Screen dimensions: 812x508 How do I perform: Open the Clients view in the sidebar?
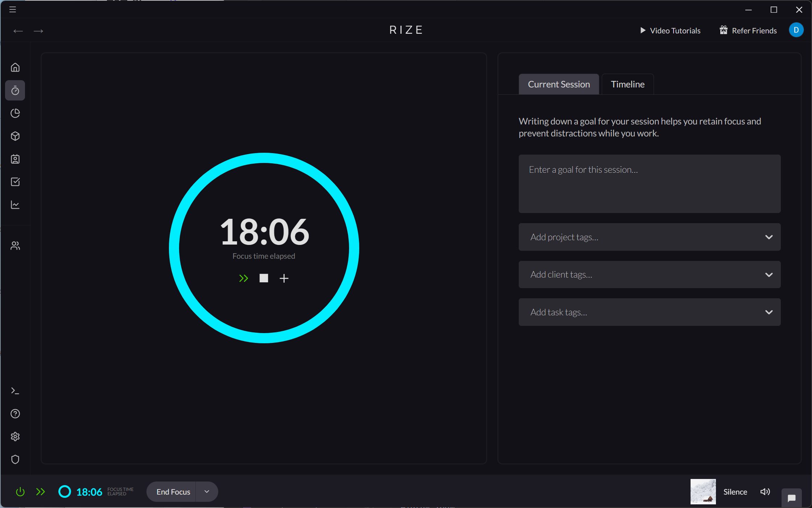[x=15, y=159]
